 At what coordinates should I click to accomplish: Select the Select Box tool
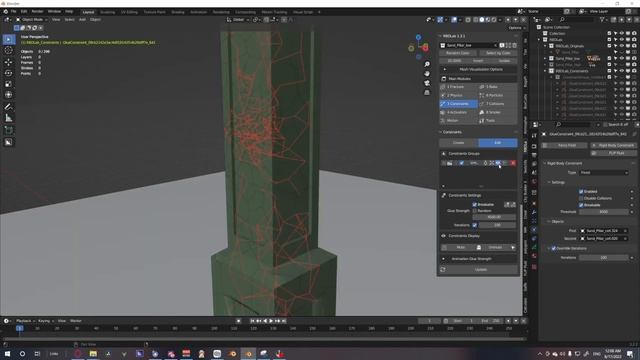point(8,39)
